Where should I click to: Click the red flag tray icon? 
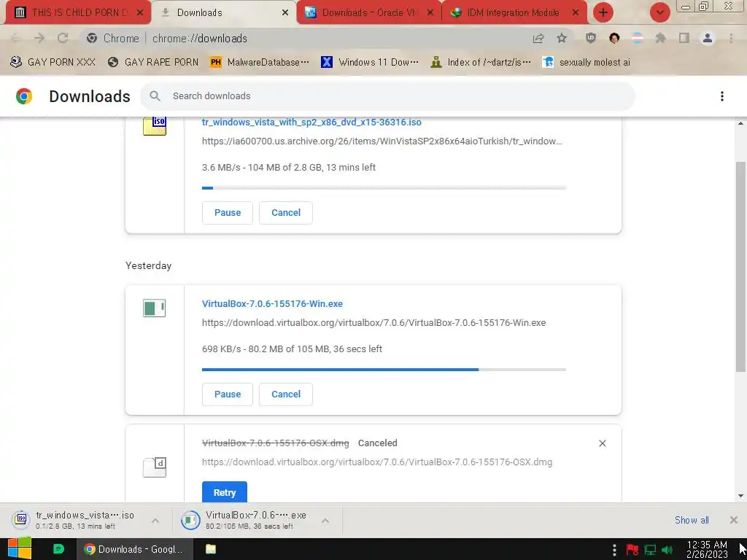click(632, 550)
